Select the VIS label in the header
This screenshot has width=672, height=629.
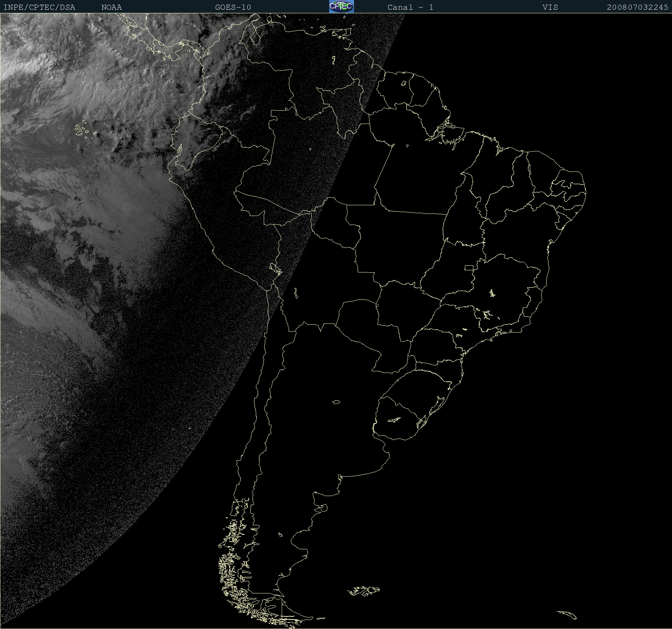[x=550, y=7]
